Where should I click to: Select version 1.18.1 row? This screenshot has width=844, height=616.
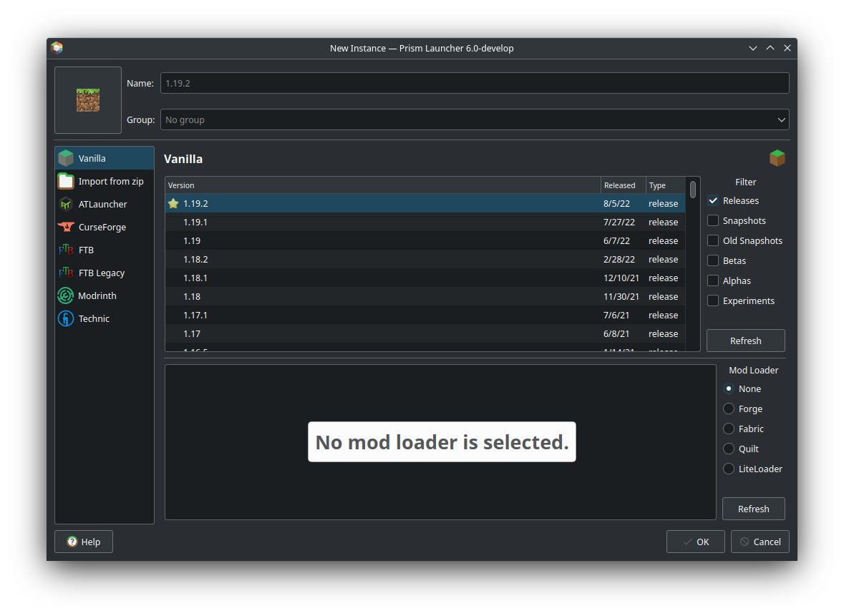pos(425,278)
